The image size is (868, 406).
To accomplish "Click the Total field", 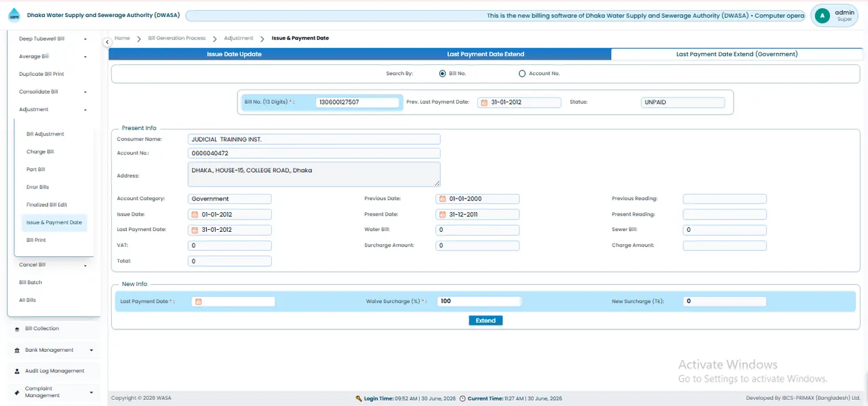I will point(230,261).
